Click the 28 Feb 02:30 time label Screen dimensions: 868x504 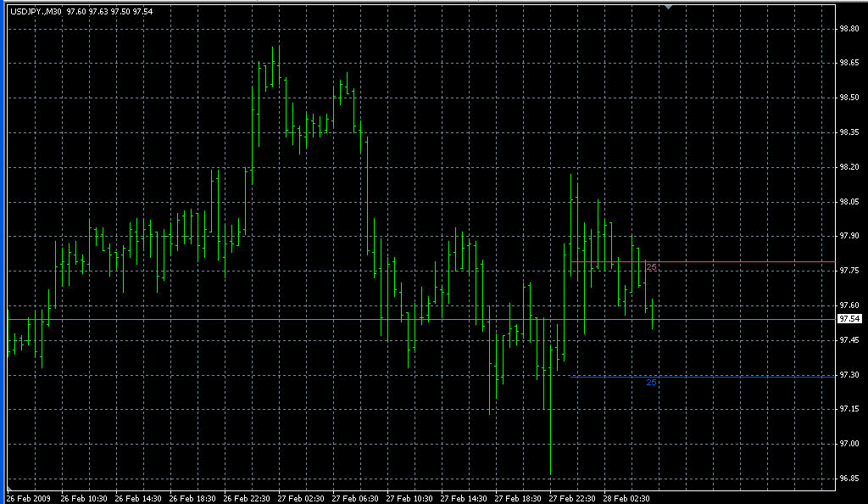pos(626,498)
